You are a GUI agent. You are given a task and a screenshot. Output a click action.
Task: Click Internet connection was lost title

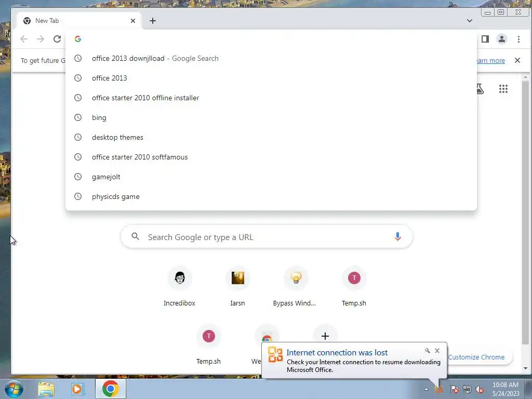[337, 353]
